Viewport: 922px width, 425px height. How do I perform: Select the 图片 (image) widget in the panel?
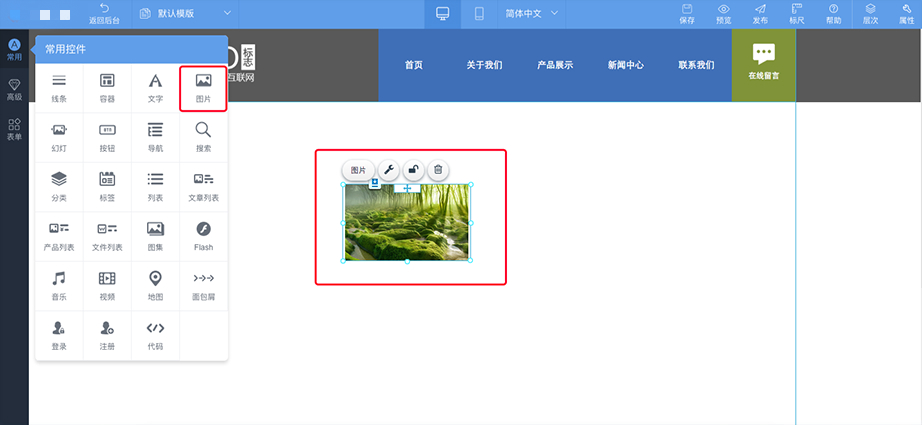tap(203, 87)
